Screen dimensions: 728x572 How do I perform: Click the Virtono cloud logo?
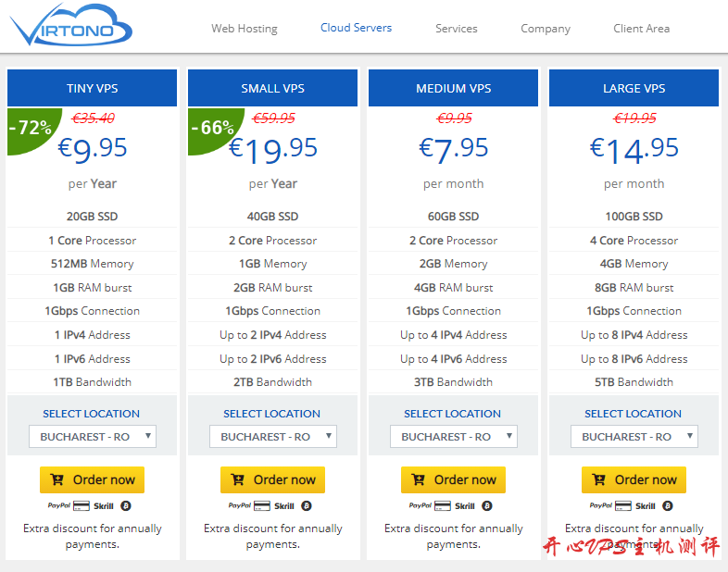point(70,27)
